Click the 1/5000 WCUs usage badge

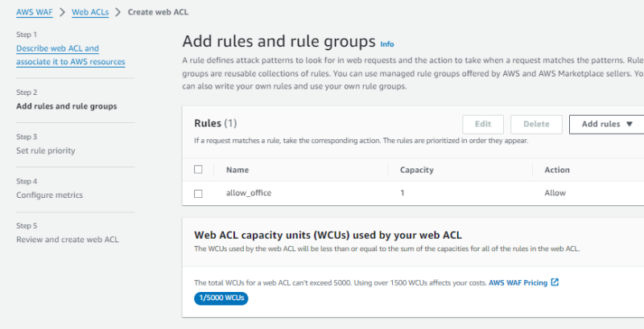(x=221, y=298)
